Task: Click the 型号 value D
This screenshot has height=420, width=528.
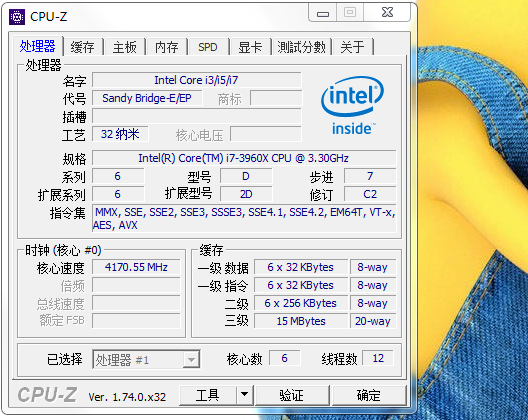Action: point(246,176)
